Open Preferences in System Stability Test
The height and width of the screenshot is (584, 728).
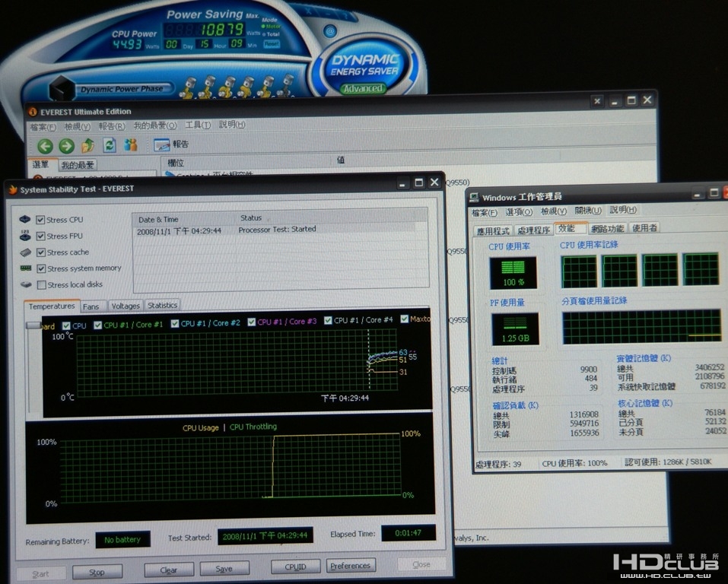351,566
